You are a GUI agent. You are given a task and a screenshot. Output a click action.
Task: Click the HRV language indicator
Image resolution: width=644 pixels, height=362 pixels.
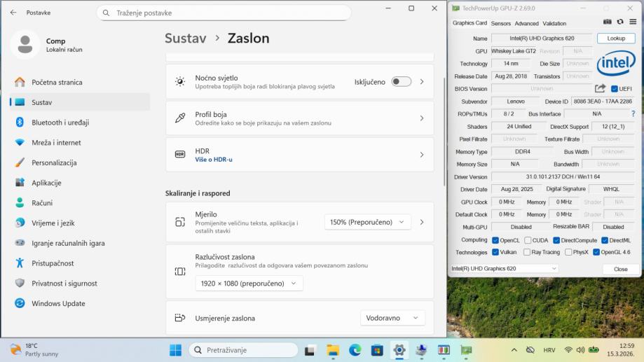coord(549,350)
